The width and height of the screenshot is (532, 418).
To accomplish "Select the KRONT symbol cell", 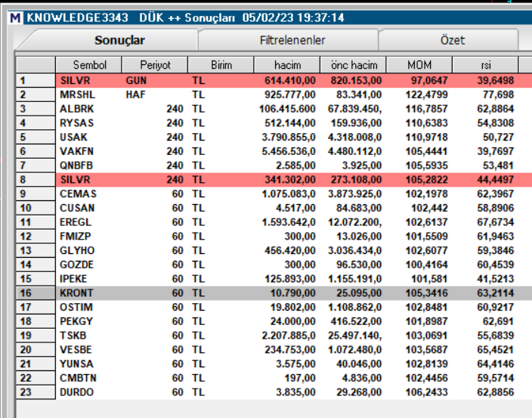I will coord(76,293).
